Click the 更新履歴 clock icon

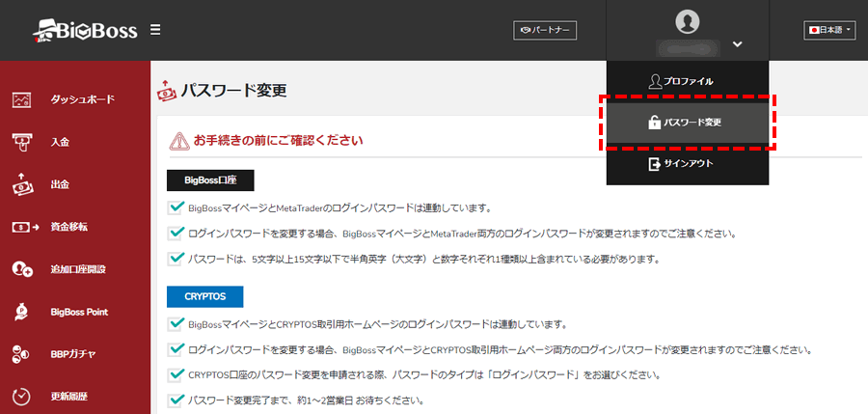(x=21, y=397)
